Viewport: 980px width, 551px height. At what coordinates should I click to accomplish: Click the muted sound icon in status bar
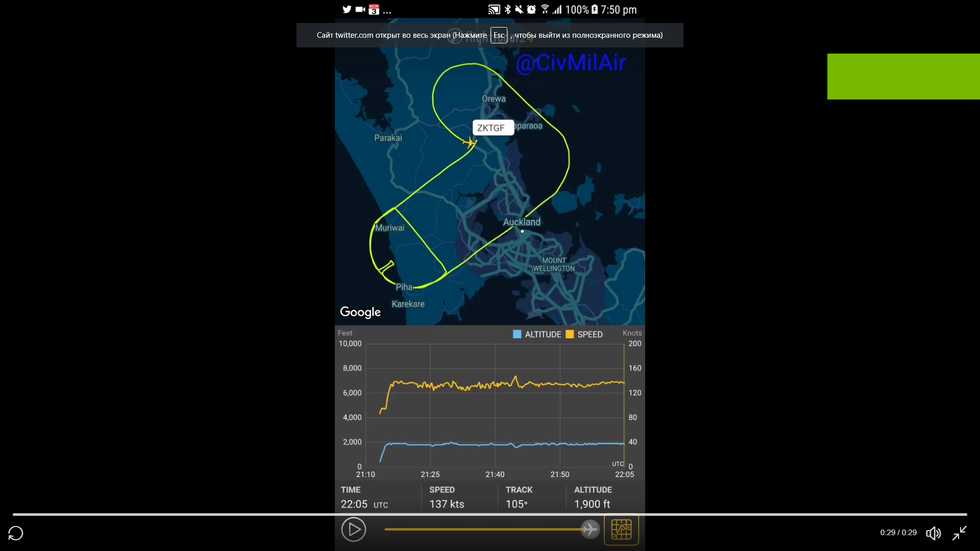[x=519, y=9]
